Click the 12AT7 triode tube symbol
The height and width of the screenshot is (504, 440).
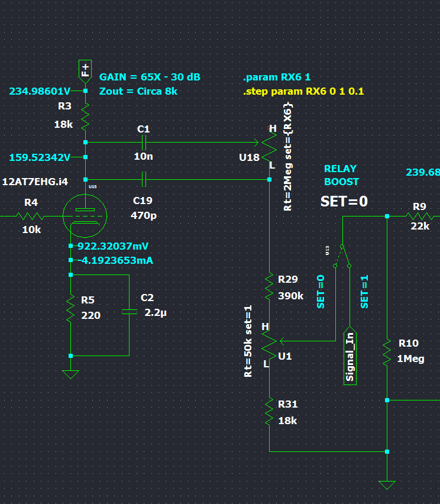85,215
